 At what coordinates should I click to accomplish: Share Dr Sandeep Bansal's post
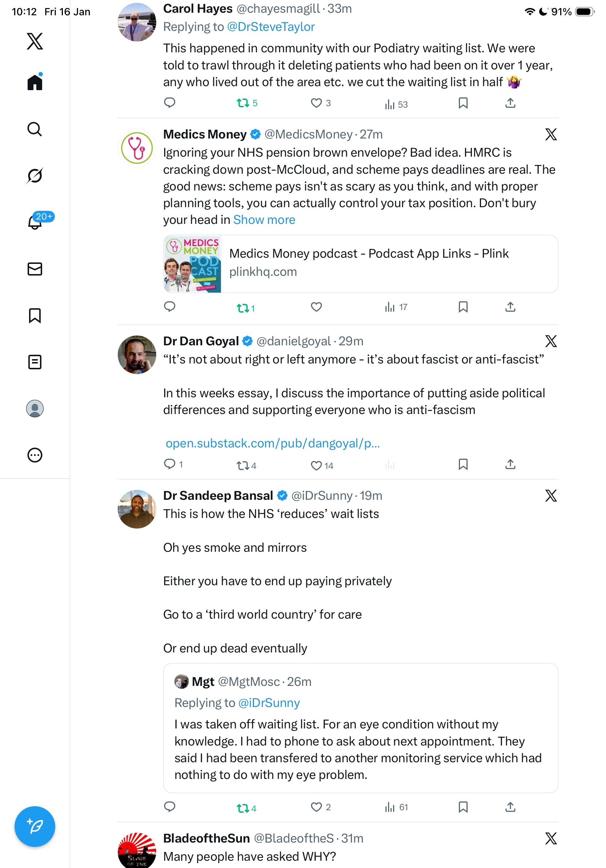510,807
